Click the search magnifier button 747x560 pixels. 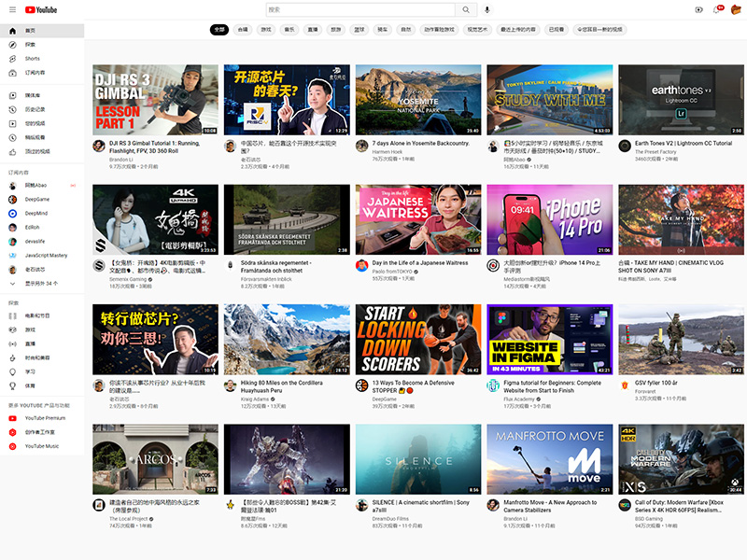(464, 10)
